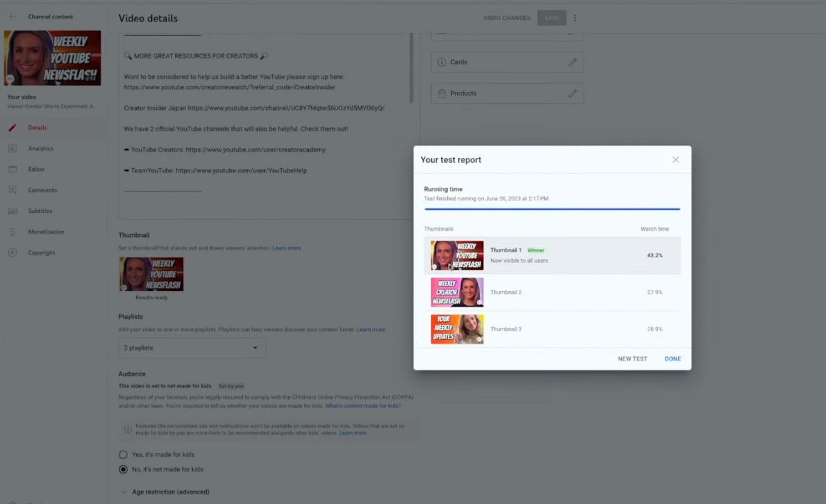
Task: Open the Subtitles icon in sidebar
Action: [13, 211]
